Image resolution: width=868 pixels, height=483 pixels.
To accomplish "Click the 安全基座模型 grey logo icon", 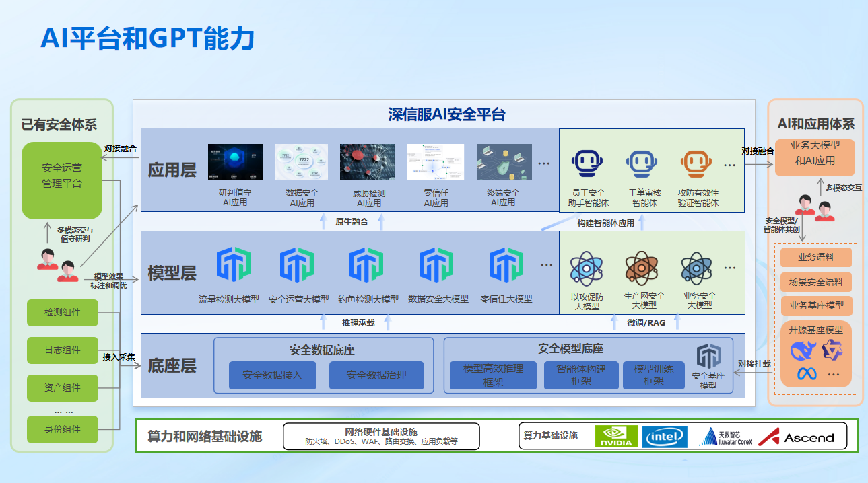I will pyautogui.click(x=708, y=357).
